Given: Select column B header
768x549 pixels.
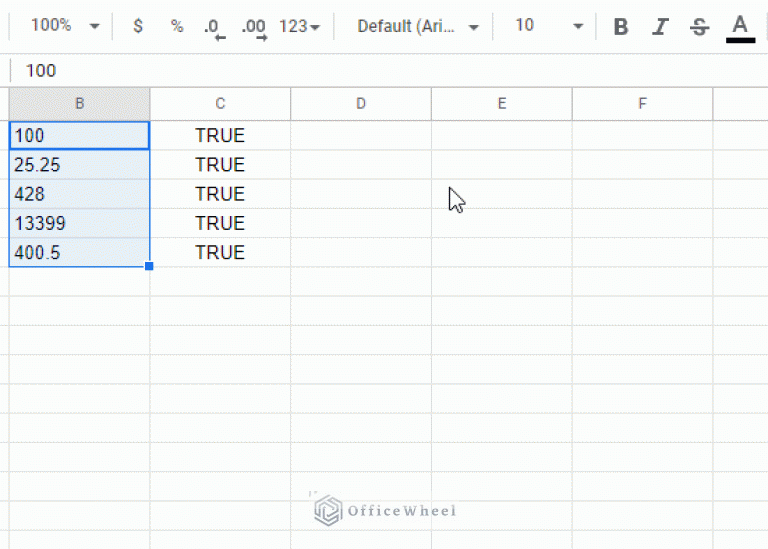Looking at the screenshot, I should coord(79,103).
